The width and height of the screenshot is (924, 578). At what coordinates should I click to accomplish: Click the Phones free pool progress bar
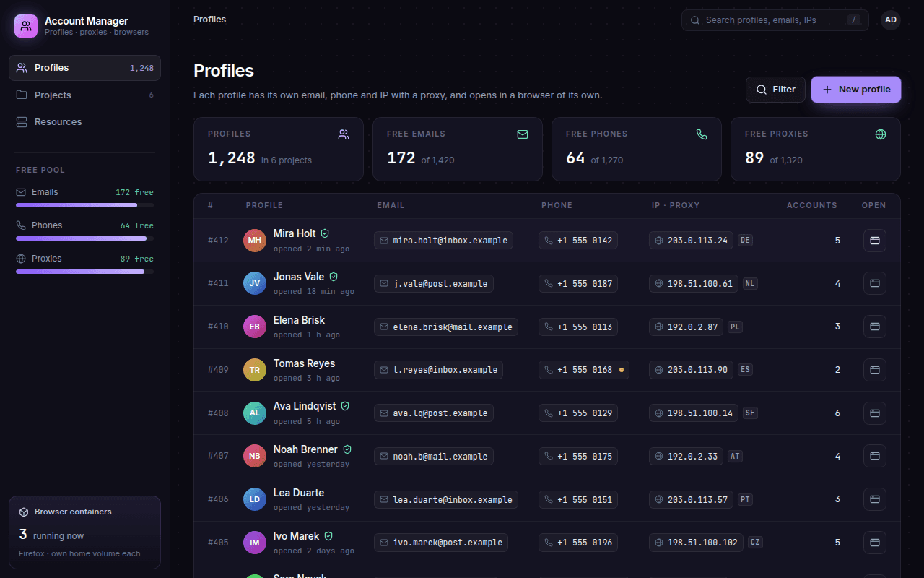tap(84, 238)
